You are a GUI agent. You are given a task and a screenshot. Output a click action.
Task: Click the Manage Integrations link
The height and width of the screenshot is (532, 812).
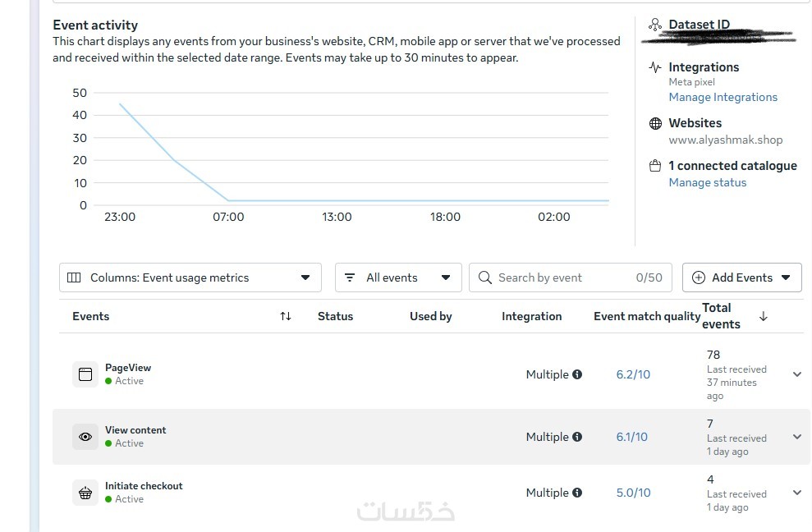723,97
